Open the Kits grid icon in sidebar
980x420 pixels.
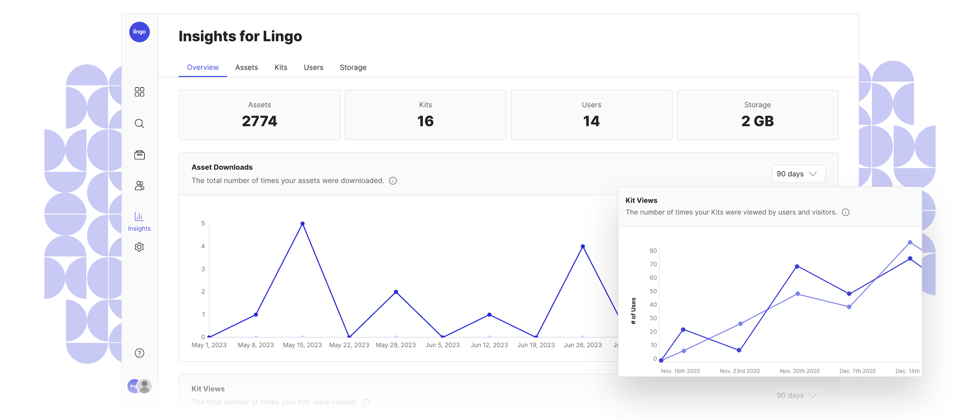(139, 92)
